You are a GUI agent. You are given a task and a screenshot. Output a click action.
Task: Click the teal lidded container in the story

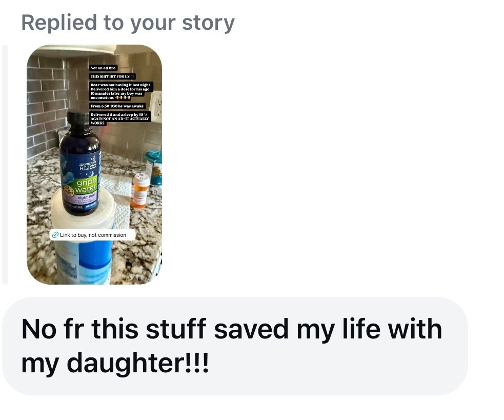(x=154, y=168)
